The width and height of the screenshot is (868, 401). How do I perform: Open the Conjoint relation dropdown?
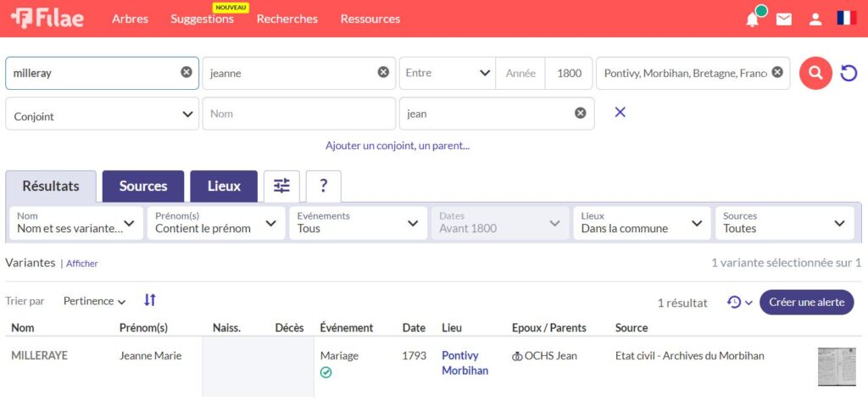coord(103,114)
